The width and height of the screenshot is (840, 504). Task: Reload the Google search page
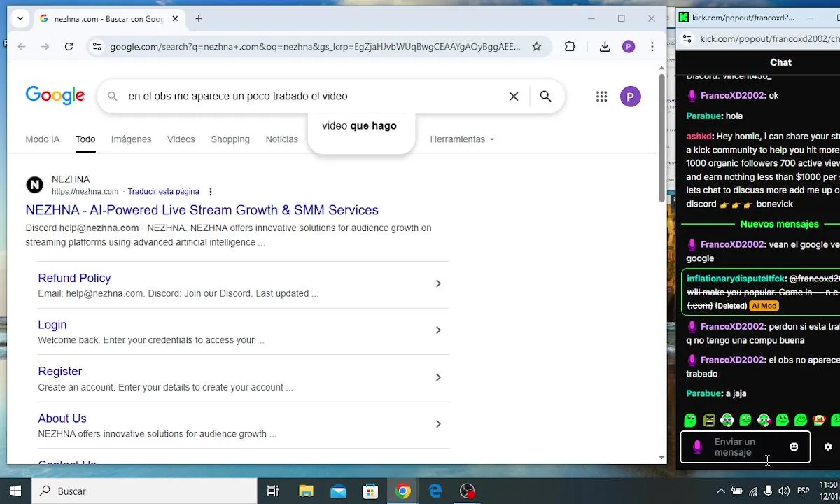click(x=69, y=47)
